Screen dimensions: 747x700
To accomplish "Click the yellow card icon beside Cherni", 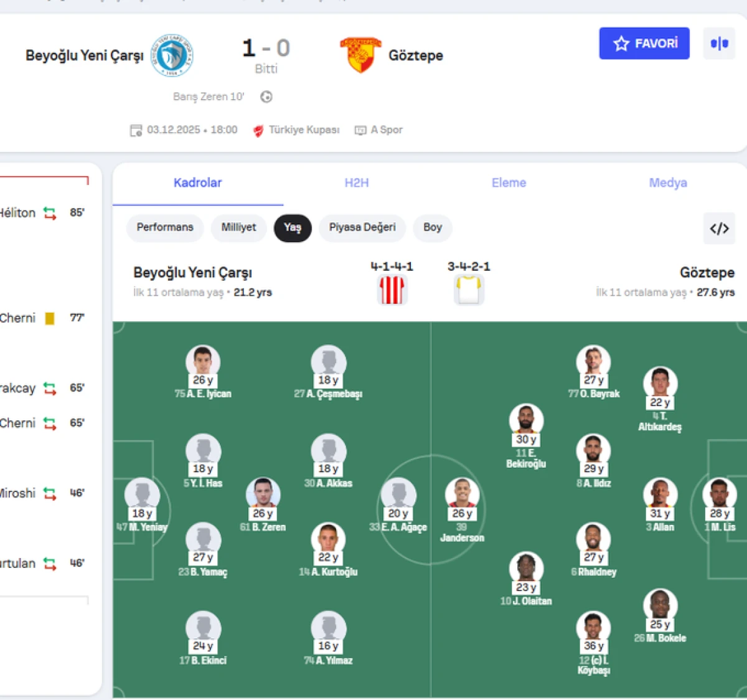I will 50,318.
